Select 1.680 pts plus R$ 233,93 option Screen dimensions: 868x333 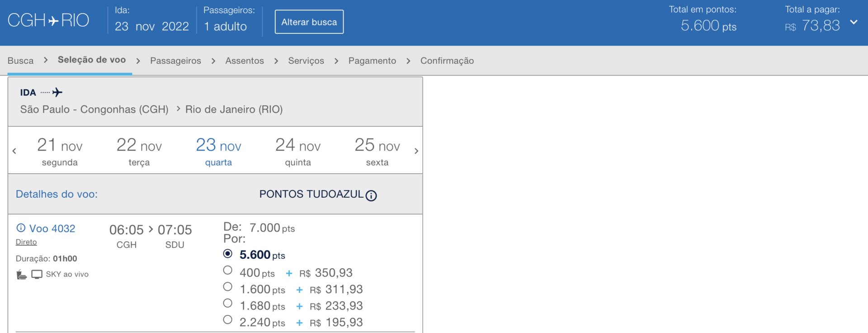pyautogui.click(x=228, y=304)
